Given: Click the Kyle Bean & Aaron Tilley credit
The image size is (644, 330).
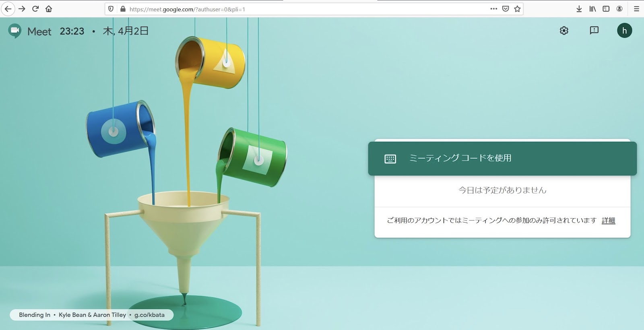Looking at the screenshot, I should tap(92, 315).
